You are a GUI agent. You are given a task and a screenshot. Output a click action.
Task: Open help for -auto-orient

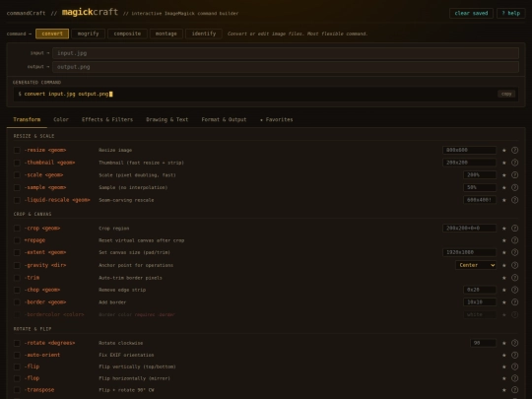click(x=514, y=356)
